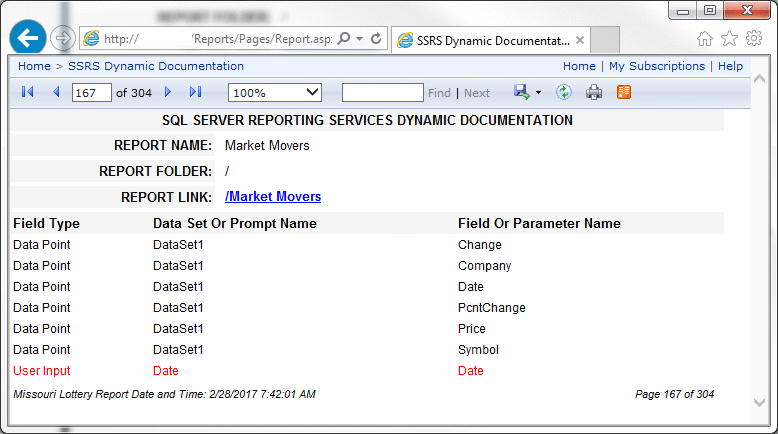
Task: Click the browser forward arrow button
Action: tap(63, 38)
